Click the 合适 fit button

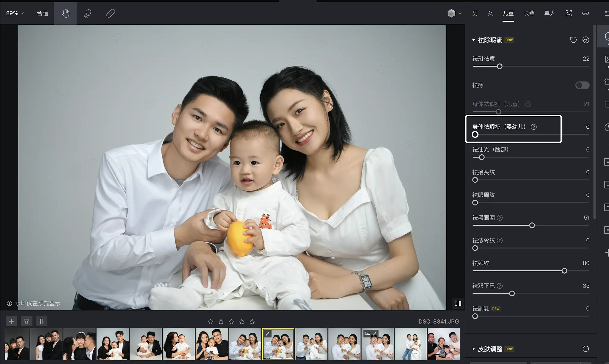click(x=43, y=13)
